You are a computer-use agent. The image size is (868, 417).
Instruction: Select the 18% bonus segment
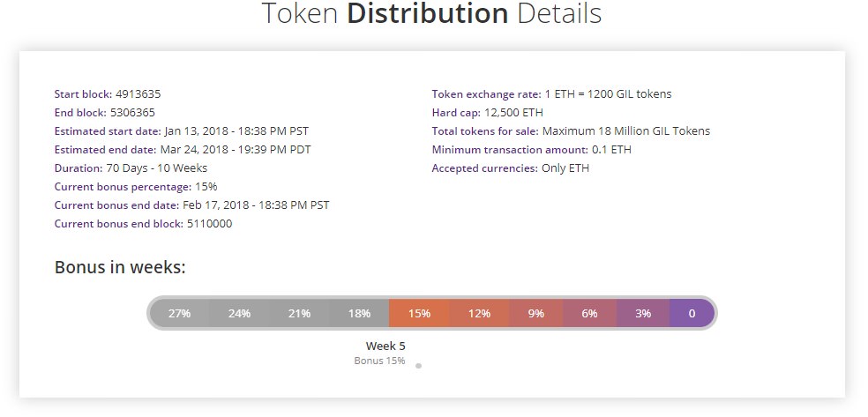(x=359, y=313)
